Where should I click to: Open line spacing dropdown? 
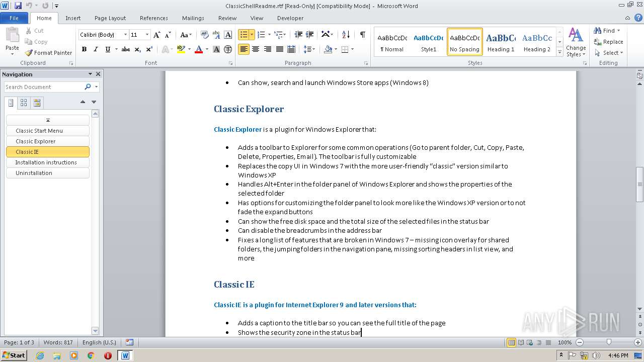point(309,49)
